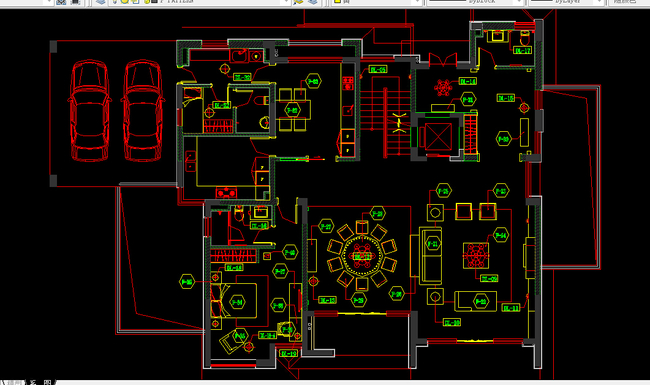The image size is (650, 385).
Task: Toggle the layer on/off lightbulb icon
Action: pos(115,2)
